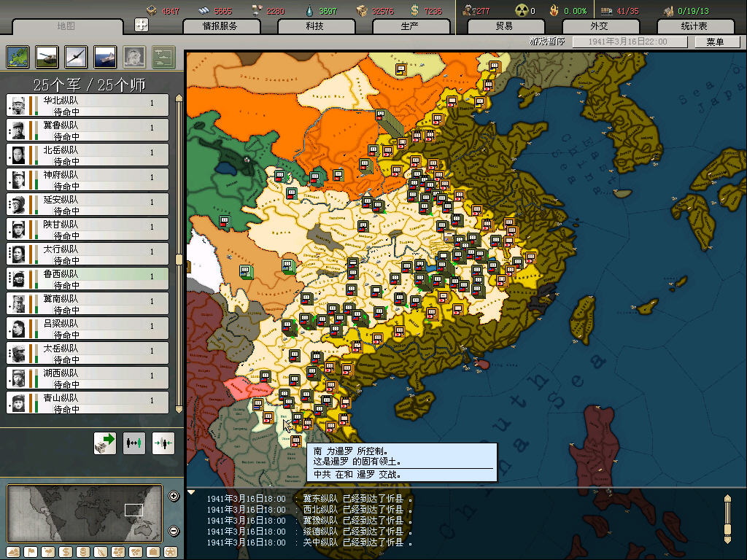
Task: Click the unit list scrollbar up arrow
Action: 179,98
